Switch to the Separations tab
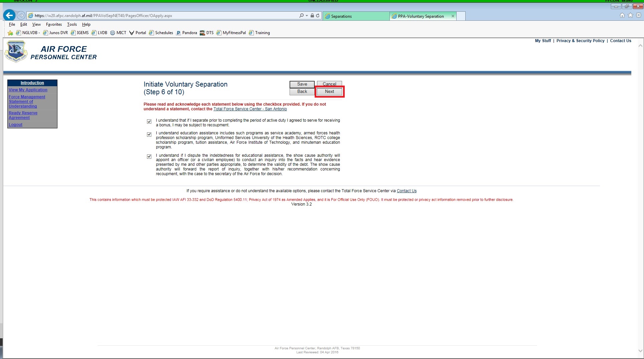This screenshot has width=644, height=359. coord(356,16)
